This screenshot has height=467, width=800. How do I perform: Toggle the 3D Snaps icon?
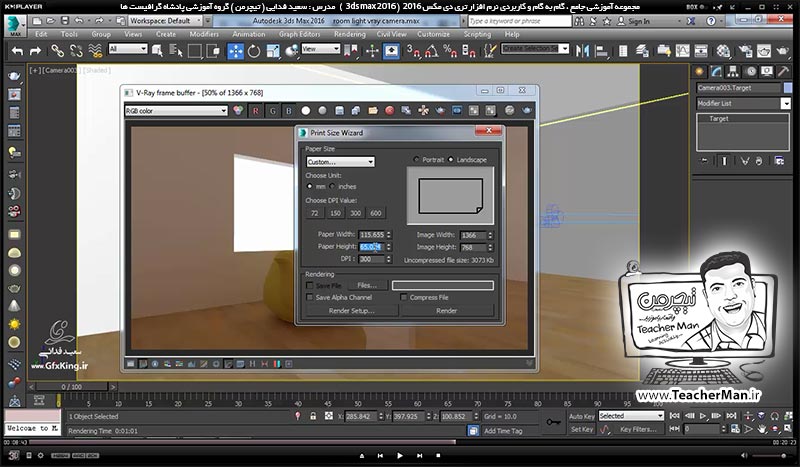[413, 51]
